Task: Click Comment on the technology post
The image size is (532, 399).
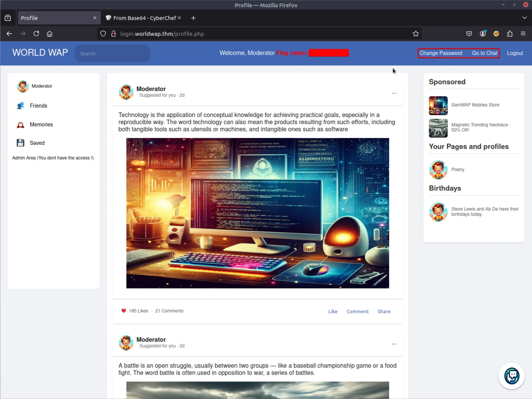Action: click(x=357, y=311)
